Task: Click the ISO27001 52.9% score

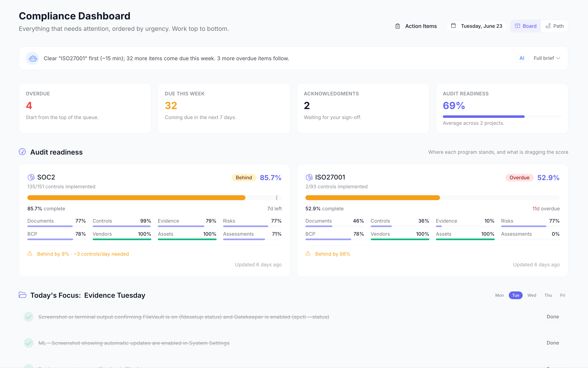Action: 548,177
